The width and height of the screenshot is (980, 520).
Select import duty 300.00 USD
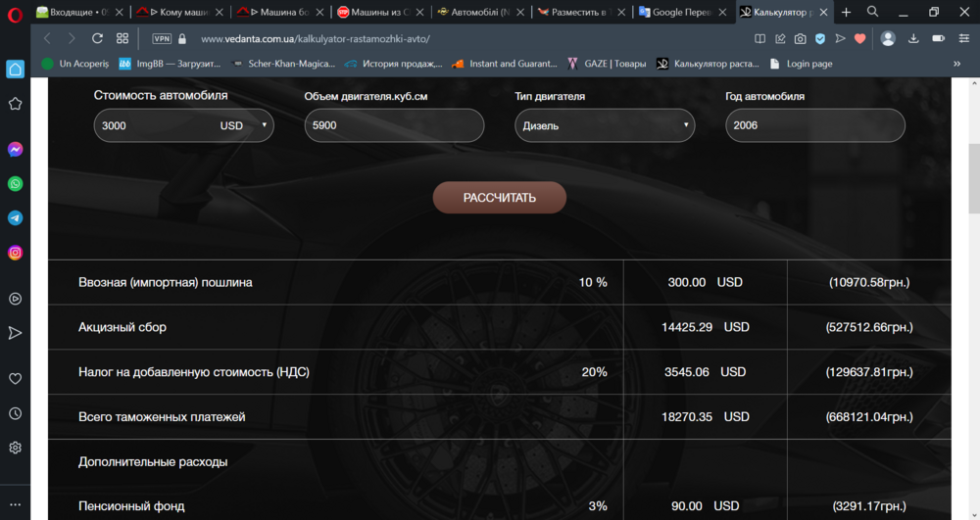705,282
